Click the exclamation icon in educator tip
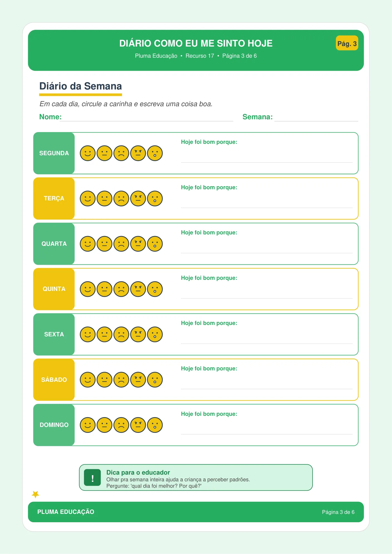This screenshot has height=554, width=392. pos(92,477)
